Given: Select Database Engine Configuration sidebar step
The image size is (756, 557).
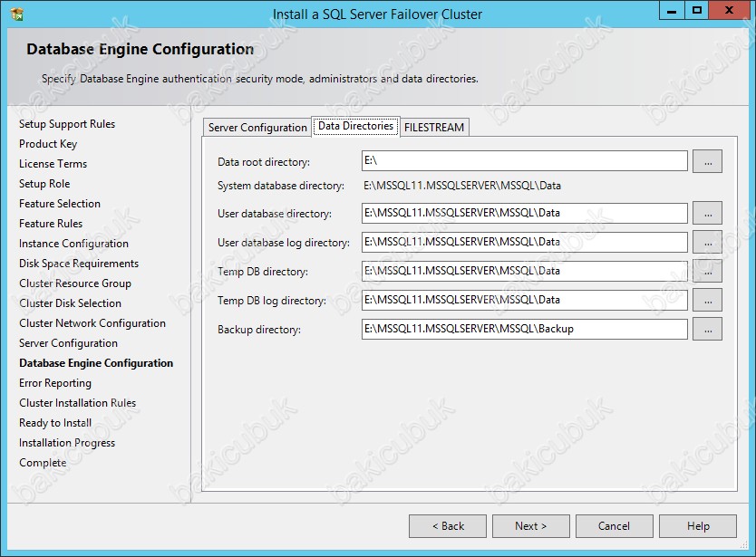Looking at the screenshot, I should pos(96,363).
